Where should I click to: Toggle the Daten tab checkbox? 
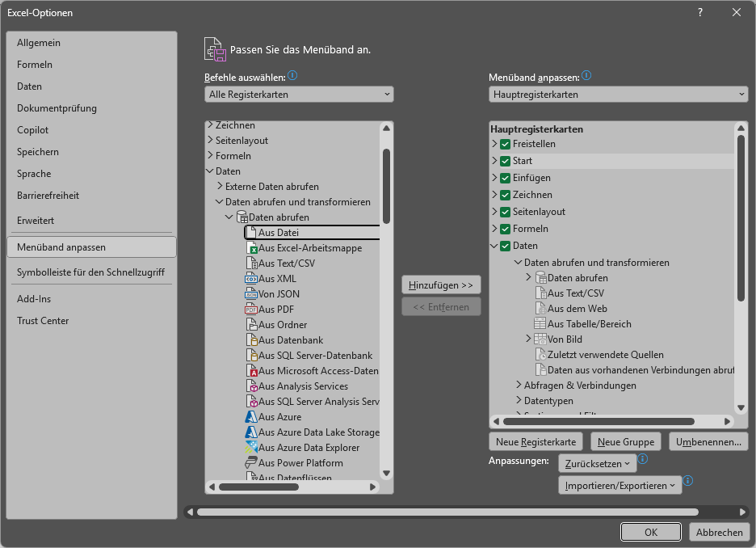click(506, 246)
